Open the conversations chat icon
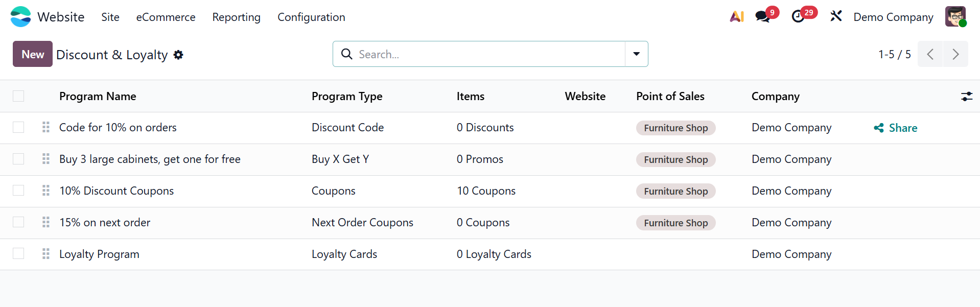The width and height of the screenshot is (980, 307). tap(763, 17)
